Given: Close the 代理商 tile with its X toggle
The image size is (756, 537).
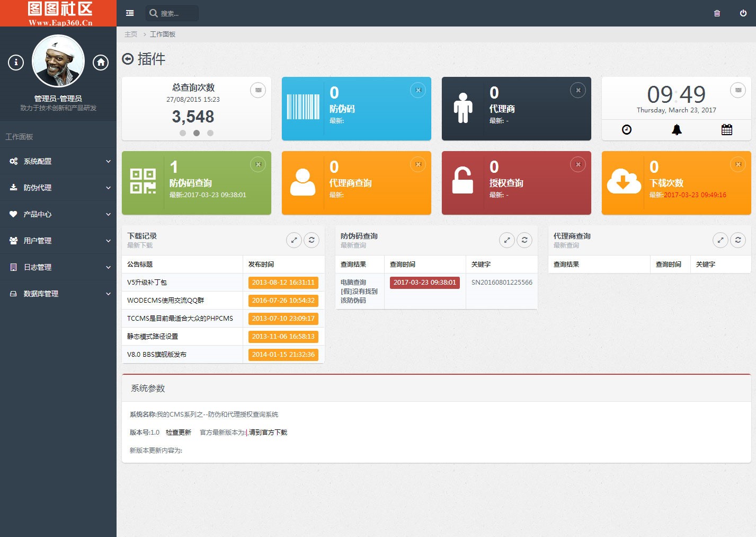Looking at the screenshot, I should coord(578,90).
